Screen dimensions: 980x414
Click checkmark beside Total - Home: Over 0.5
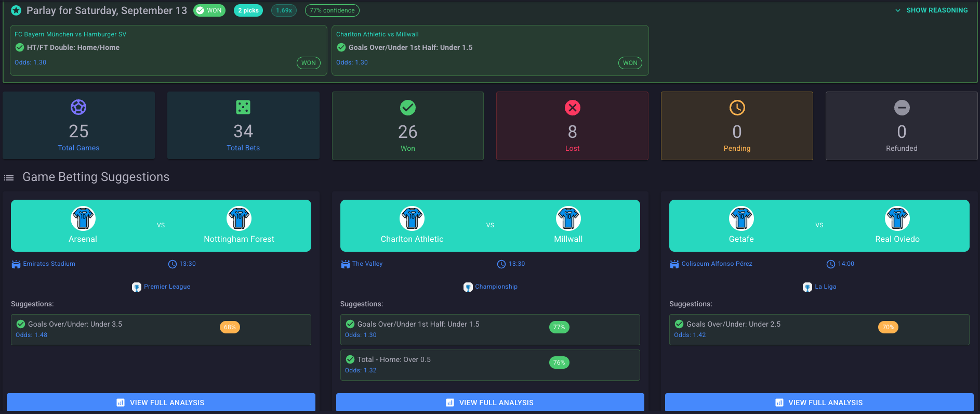click(350, 359)
